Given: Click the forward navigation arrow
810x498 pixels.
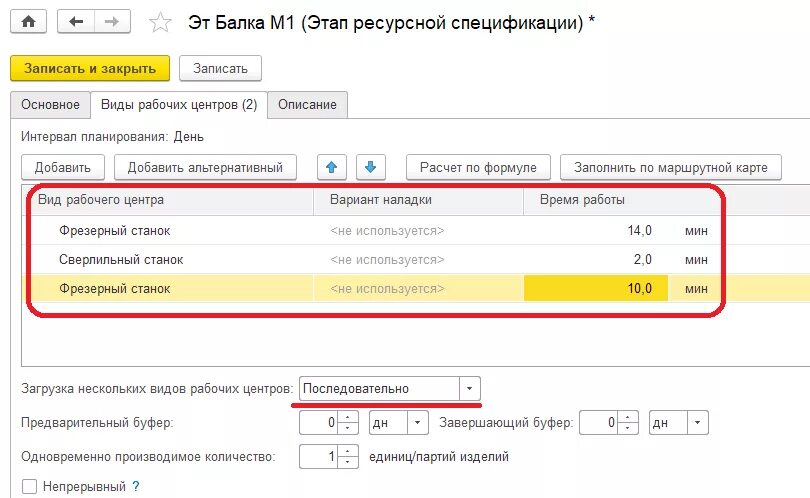Looking at the screenshot, I should (112, 22).
